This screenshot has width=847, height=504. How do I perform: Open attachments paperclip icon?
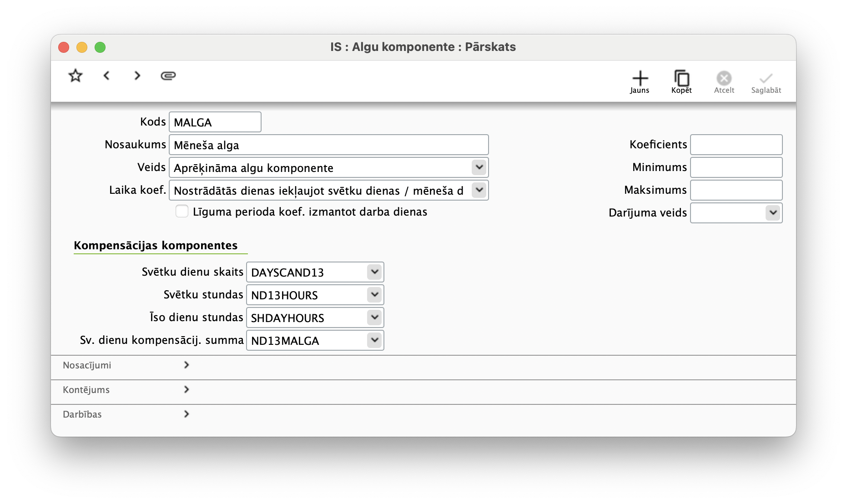[168, 76]
